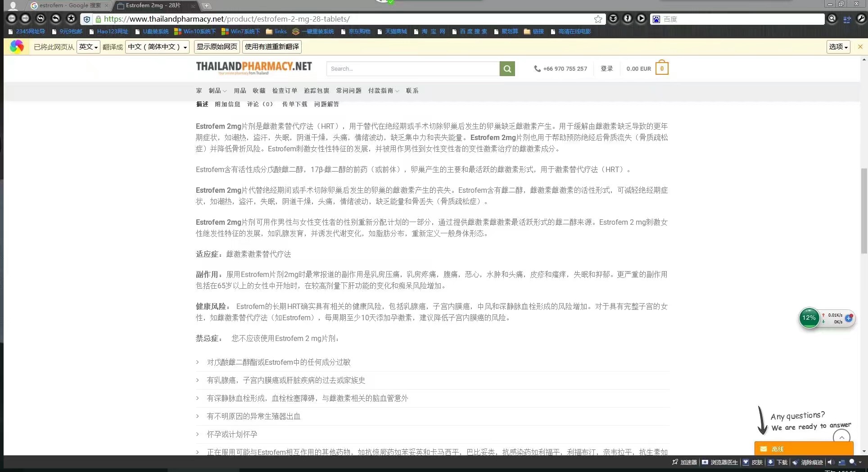Click 皮肤 skin shirt icon in status bar
This screenshot has width=868, height=472.
[753, 462]
